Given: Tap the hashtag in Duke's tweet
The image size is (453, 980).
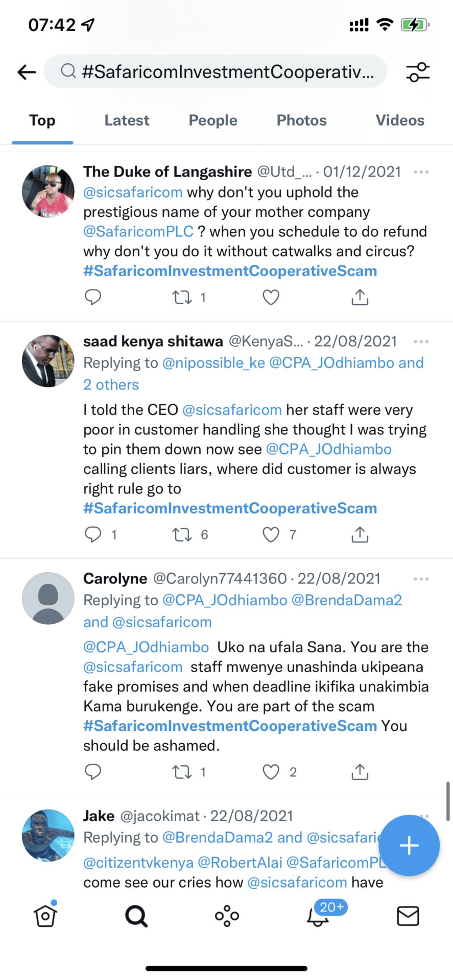Looking at the screenshot, I should 230,271.
